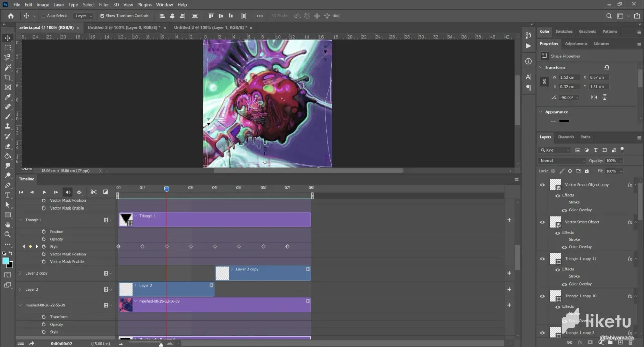Open the Adjustments tab
Image resolution: width=644 pixels, height=347 pixels.
[576, 43]
